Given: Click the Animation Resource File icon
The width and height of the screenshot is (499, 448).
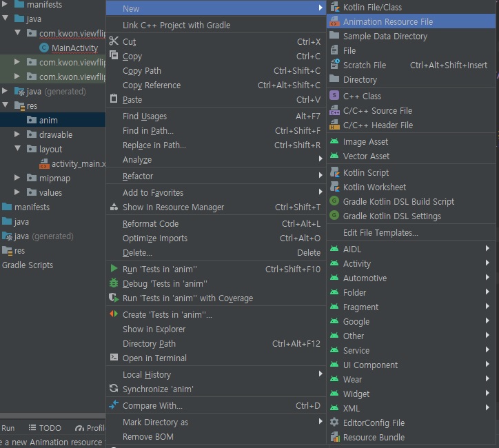Looking at the screenshot, I should pos(334,21).
